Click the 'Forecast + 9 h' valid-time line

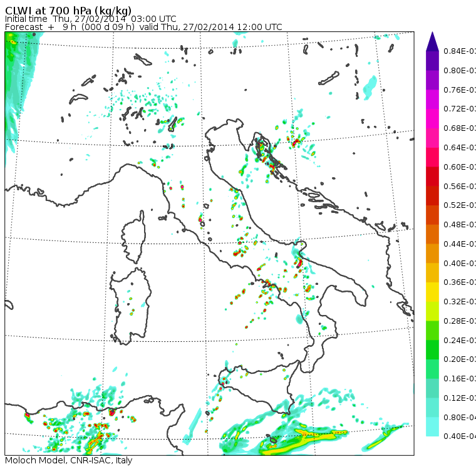pyautogui.click(x=143, y=27)
